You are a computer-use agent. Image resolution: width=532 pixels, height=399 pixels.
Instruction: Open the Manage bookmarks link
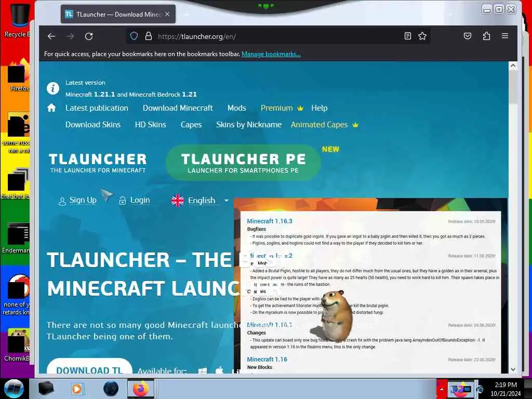point(271,54)
